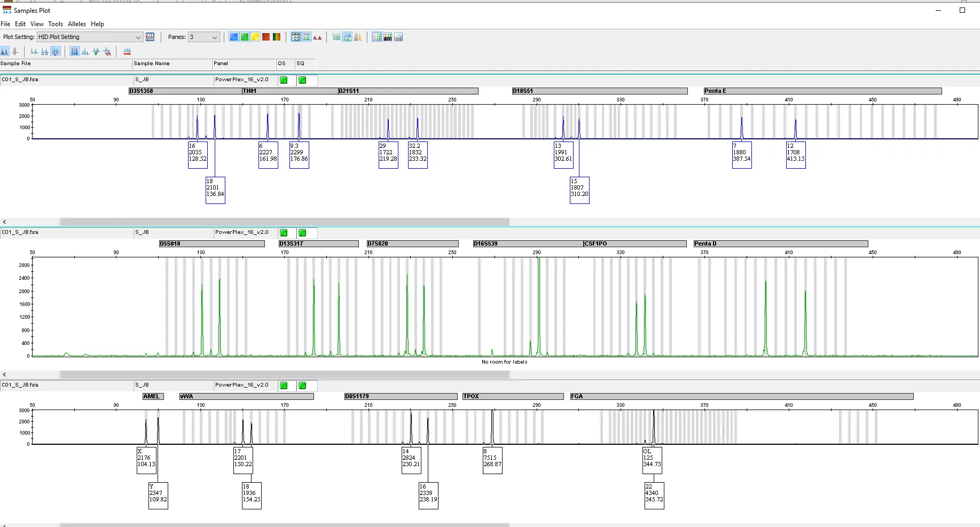This screenshot has width=980, height=527.
Task: Click the grey single-peak toolbar icon
Action: (x=15, y=51)
